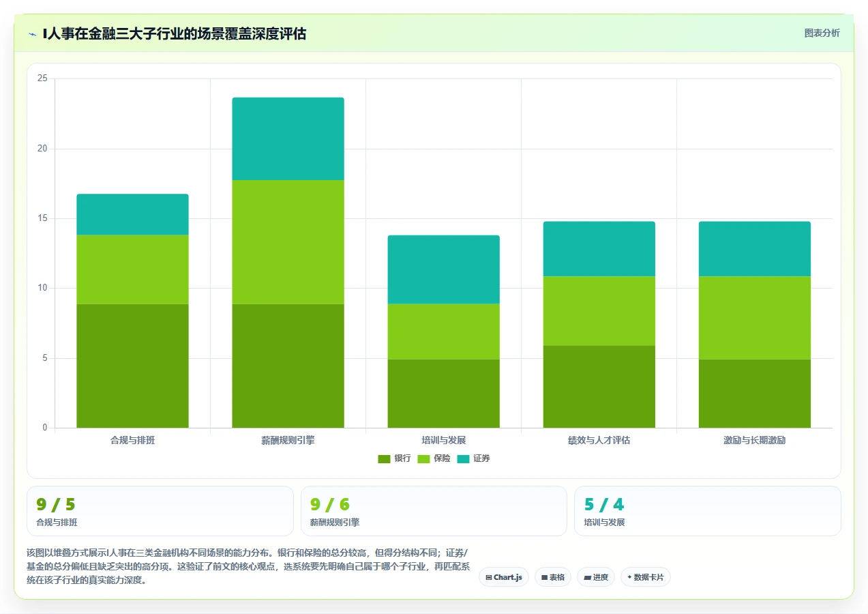
Task: Click the 保险 segment of 绩效与人才评估 bar
Action: click(599, 310)
